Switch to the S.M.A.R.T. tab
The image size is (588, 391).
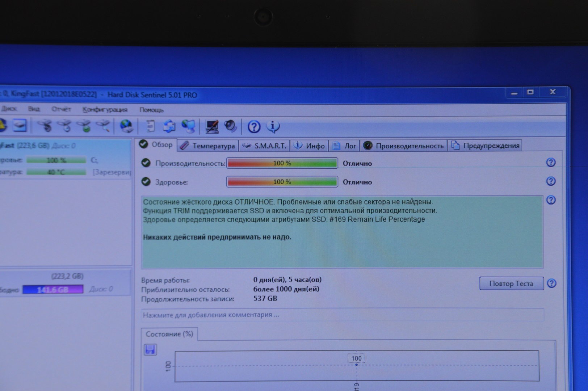click(265, 146)
